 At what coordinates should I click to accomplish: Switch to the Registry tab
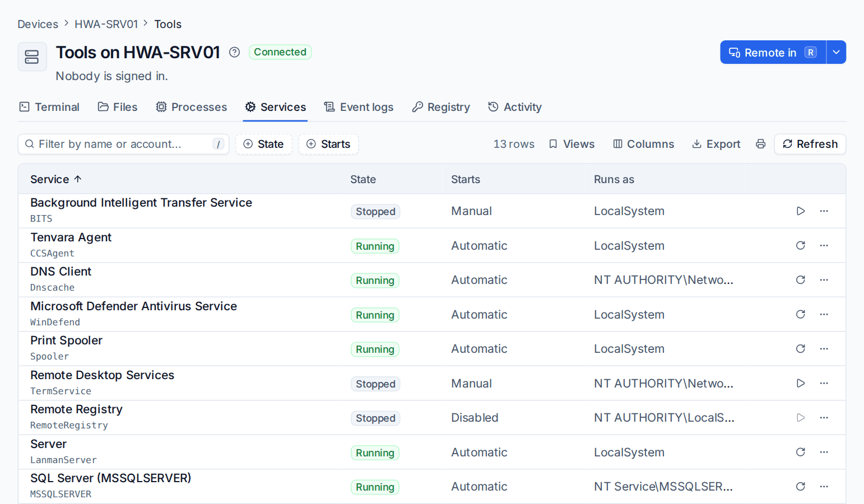(x=441, y=107)
